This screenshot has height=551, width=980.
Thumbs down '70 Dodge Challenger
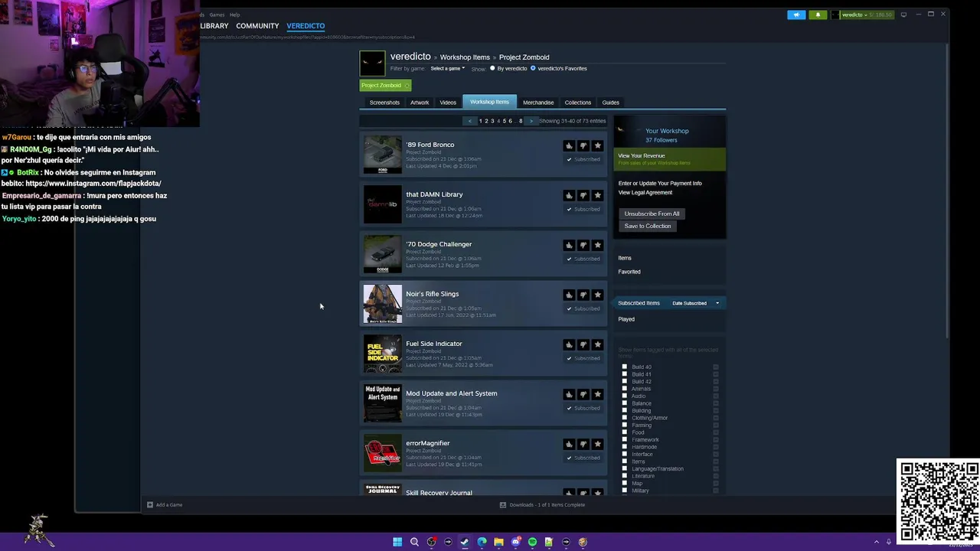point(583,245)
